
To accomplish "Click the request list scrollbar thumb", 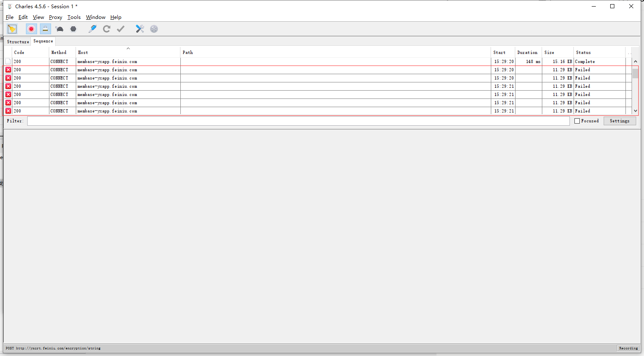I will 635,73.
